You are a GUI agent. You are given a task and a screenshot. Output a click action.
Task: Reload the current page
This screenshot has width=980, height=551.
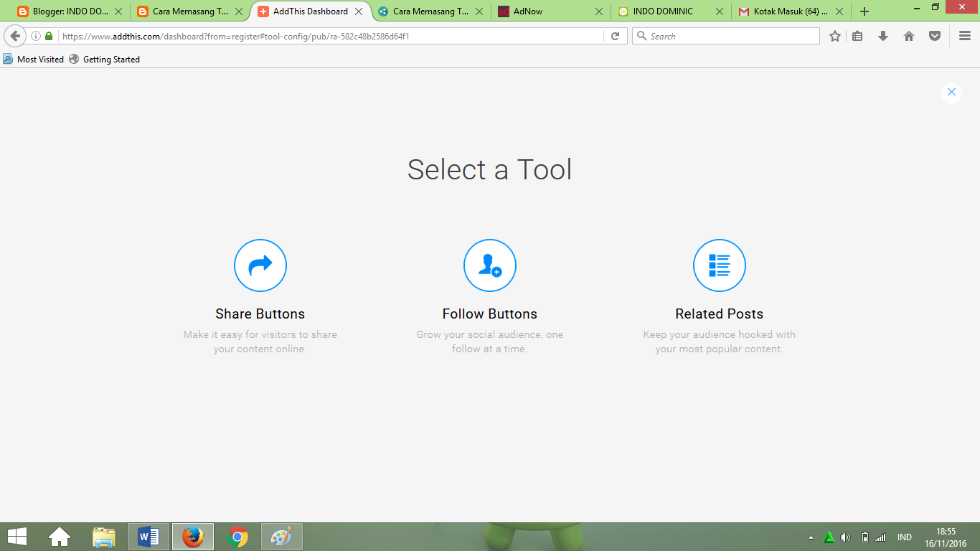(x=615, y=36)
